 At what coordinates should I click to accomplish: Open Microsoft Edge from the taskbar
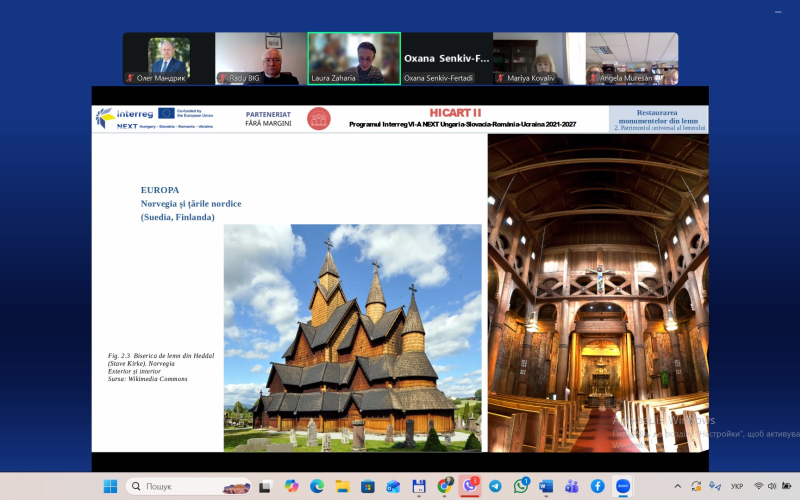pyautogui.click(x=317, y=486)
